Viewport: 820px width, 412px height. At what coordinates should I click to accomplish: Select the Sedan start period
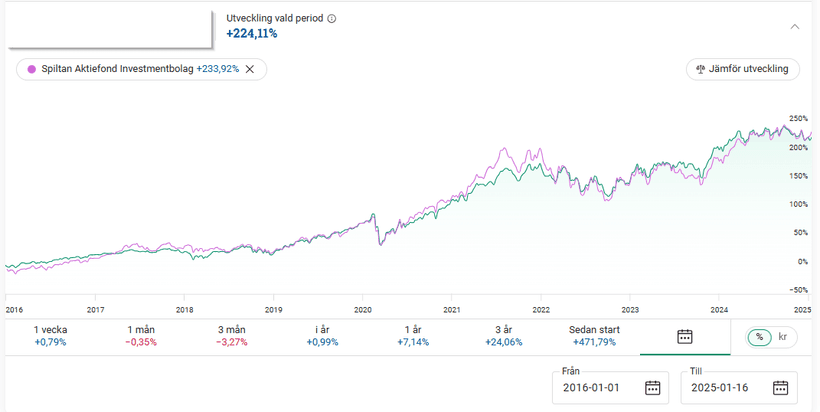pyautogui.click(x=594, y=336)
